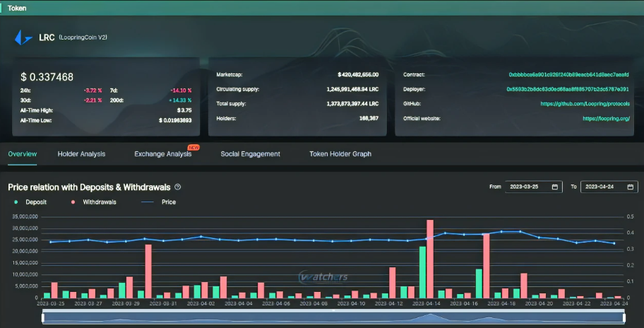Image resolution: width=644 pixels, height=328 pixels.
Task: Click the tall withdrawals bar on 2023-04-14
Action: (x=430, y=258)
